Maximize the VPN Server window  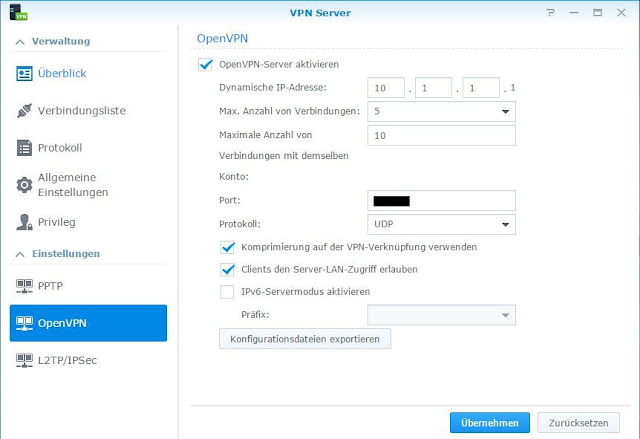(x=598, y=13)
